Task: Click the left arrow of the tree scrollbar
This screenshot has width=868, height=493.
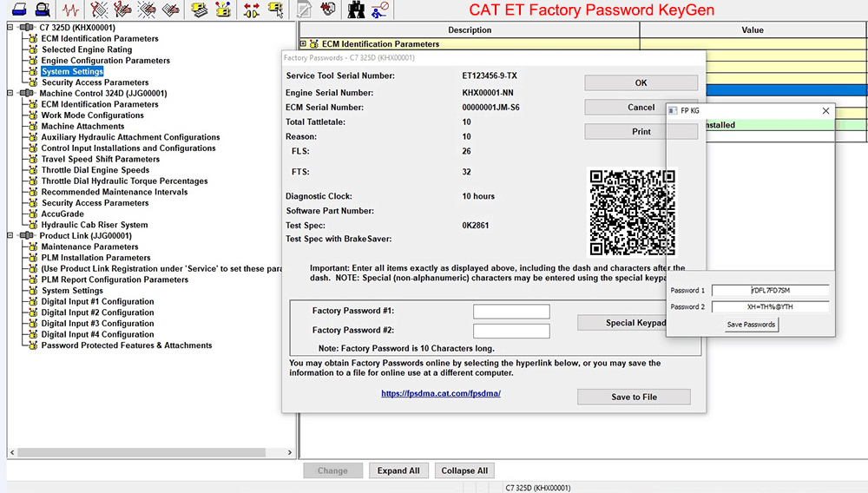Action: (x=12, y=452)
